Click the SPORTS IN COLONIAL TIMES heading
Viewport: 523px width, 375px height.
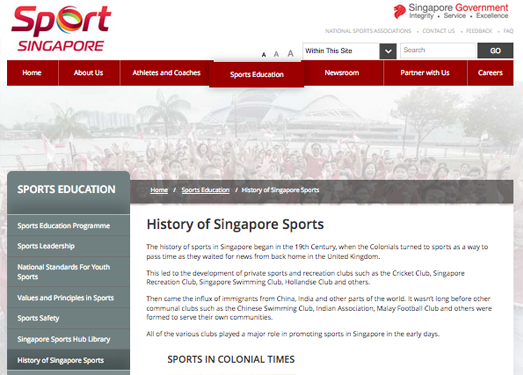coord(231,359)
